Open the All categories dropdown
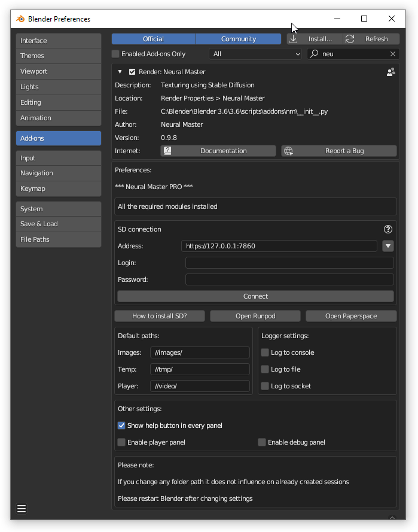The image size is (418, 532). tap(255, 54)
